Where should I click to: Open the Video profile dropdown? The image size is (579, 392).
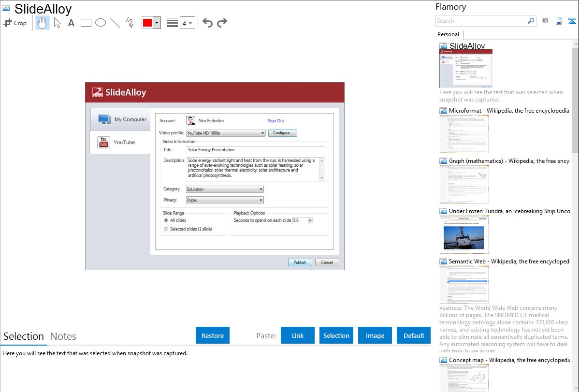pyautogui.click(x=226, y=133)
